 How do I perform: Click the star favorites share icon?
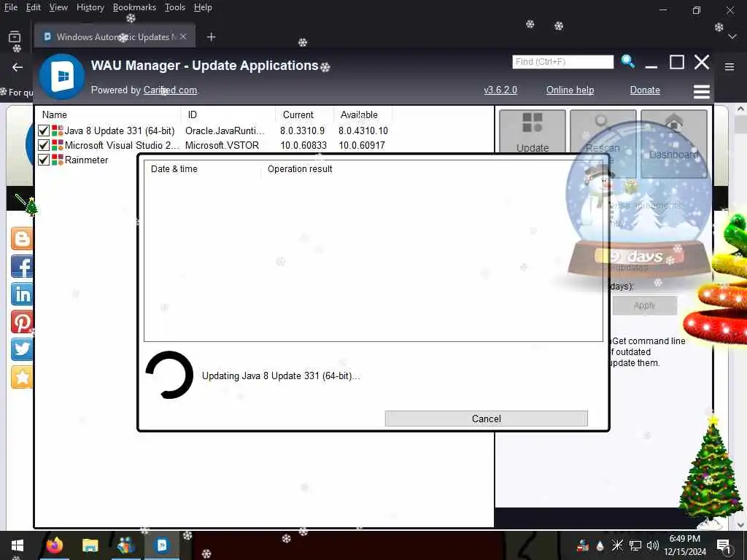[x=21, y=378]
